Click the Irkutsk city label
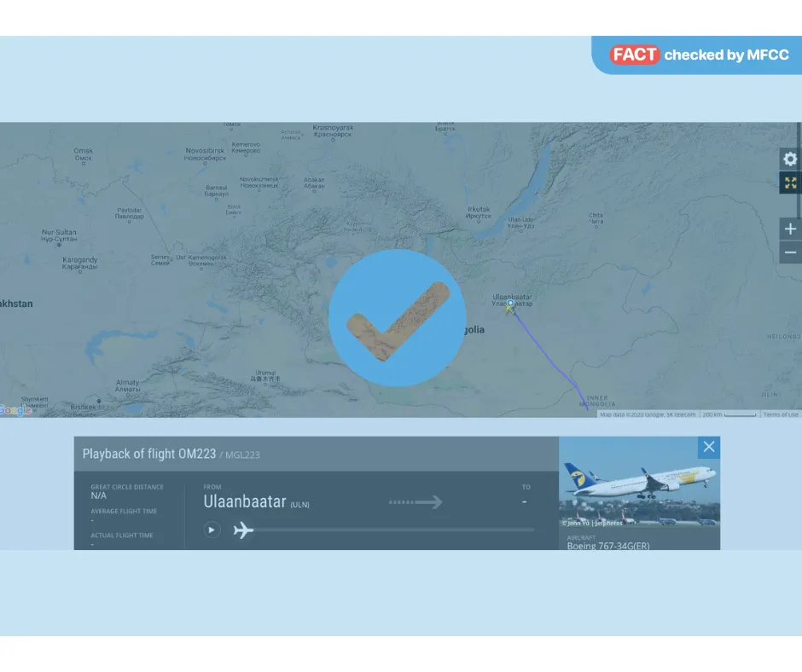This screenshot has height=672, width=802. click(x=479, y=212)
